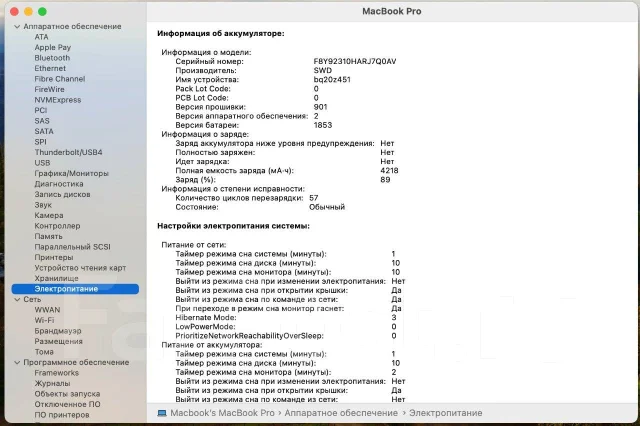Select NVMExpress in the sidebar
The image size is (640, 426).
point(58,100)
